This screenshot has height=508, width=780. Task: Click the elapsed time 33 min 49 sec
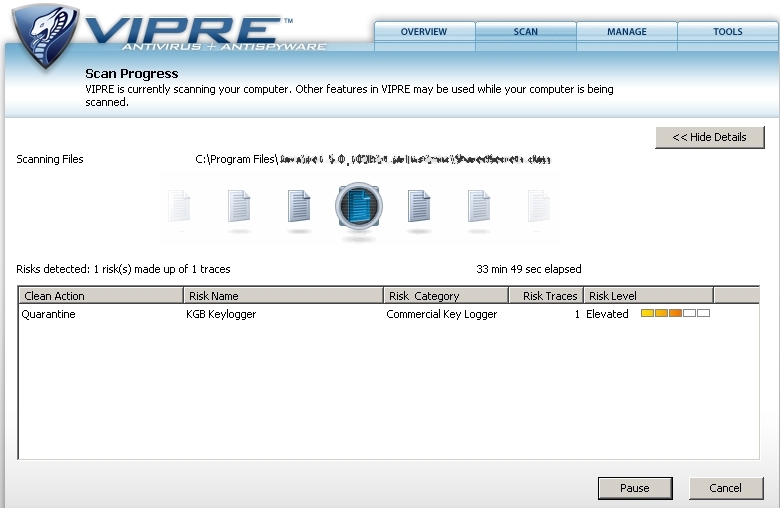[x=529, y=269]
